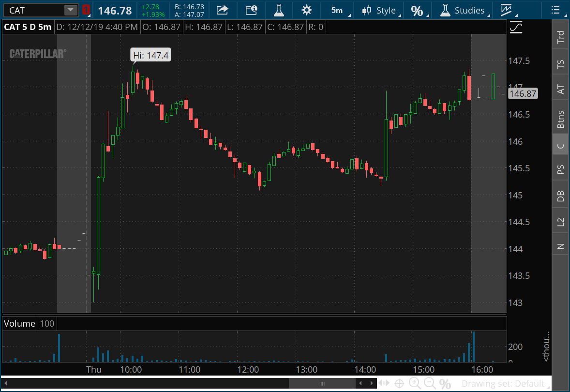Step scrollbar right using small right arrow

coord(372,383)
